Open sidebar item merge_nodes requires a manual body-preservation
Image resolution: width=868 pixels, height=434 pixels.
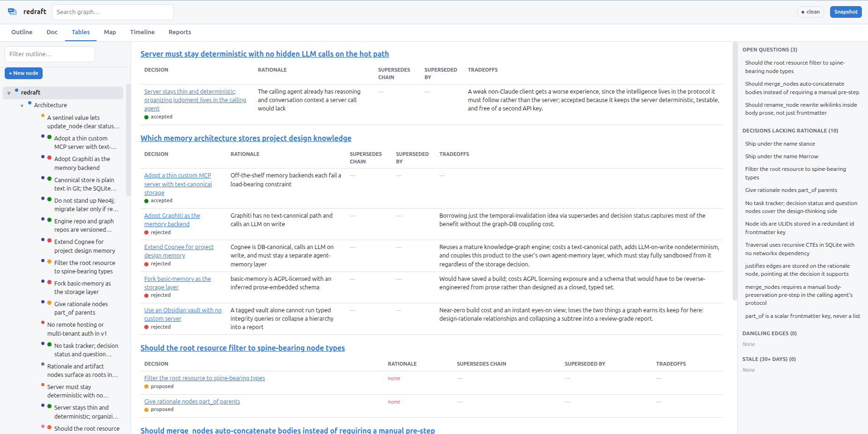(799, 295)
